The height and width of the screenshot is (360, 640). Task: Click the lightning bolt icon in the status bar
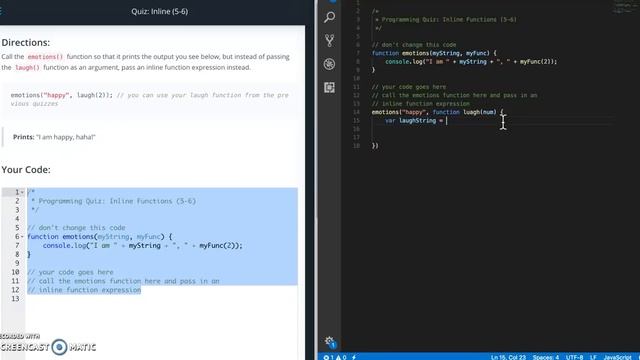(354, 357)
